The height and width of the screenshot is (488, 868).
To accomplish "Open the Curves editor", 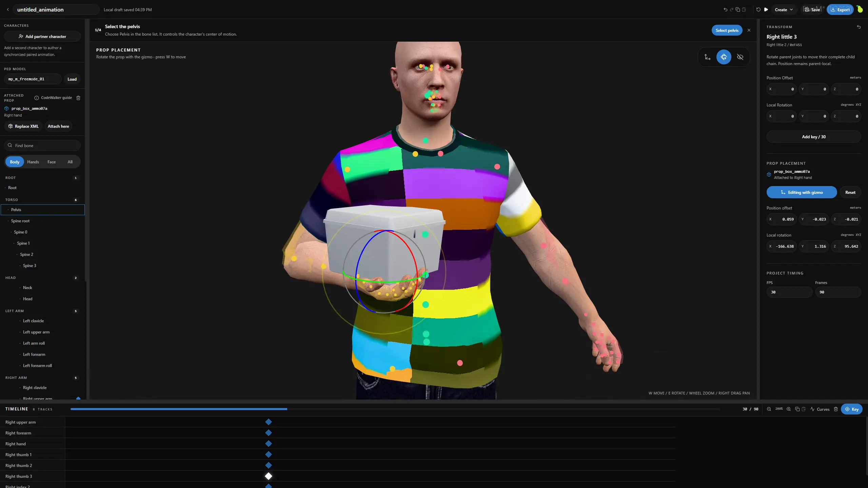I will coord(820,409).
